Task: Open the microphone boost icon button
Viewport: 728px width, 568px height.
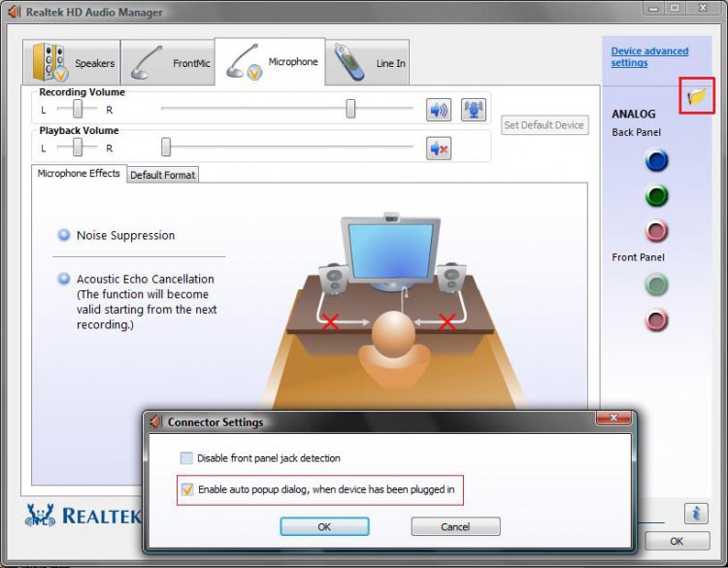Action: (x=473, y=110)
